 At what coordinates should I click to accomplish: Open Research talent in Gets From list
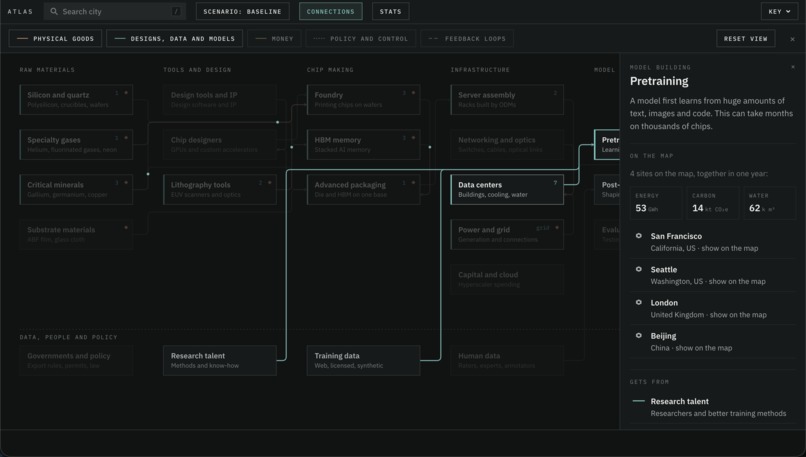pyautogui.click(x=712, y=407)
